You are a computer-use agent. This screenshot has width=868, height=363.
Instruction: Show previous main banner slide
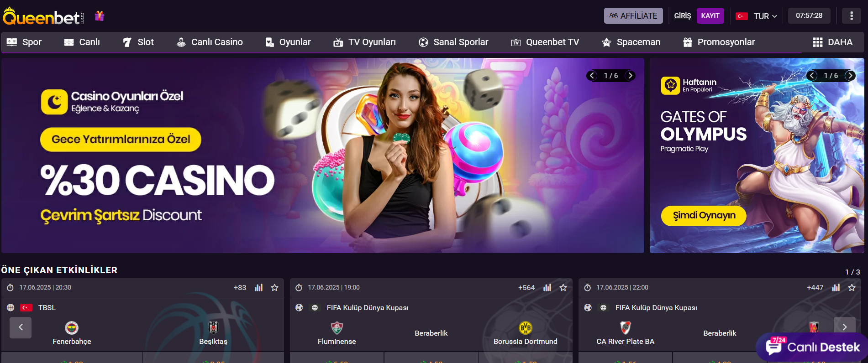click(592, 76)
